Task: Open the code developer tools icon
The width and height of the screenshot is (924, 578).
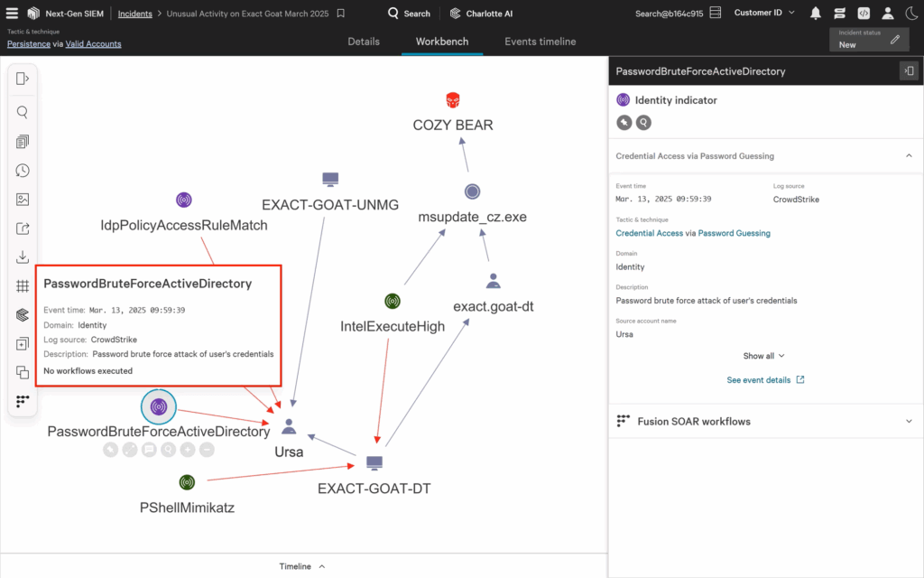Action: 864,13
